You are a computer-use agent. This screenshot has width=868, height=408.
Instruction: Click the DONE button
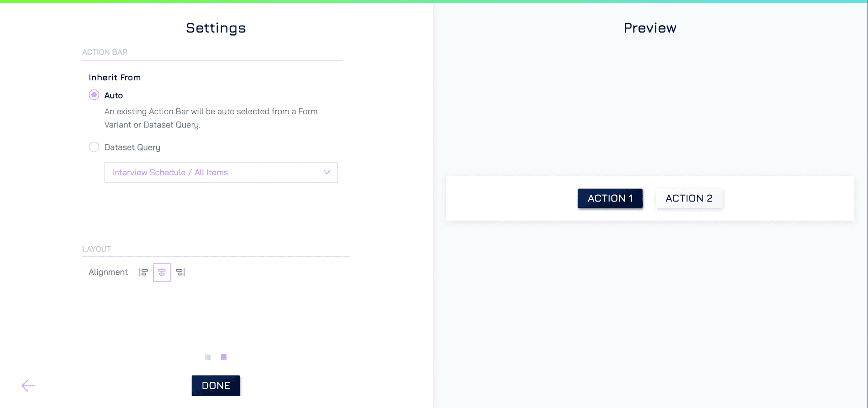pyautogui.click(x=216, y=385)
